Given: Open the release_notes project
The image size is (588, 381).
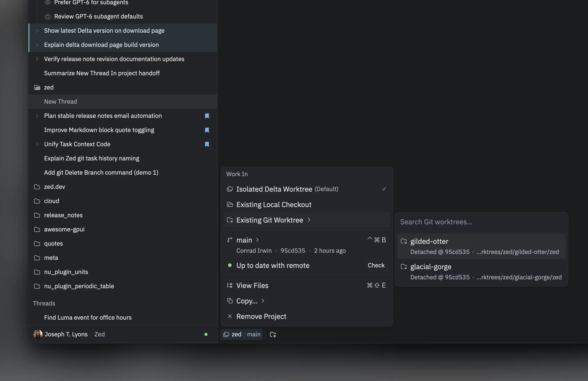Looking at the screenshot, I should pos(123,215).
